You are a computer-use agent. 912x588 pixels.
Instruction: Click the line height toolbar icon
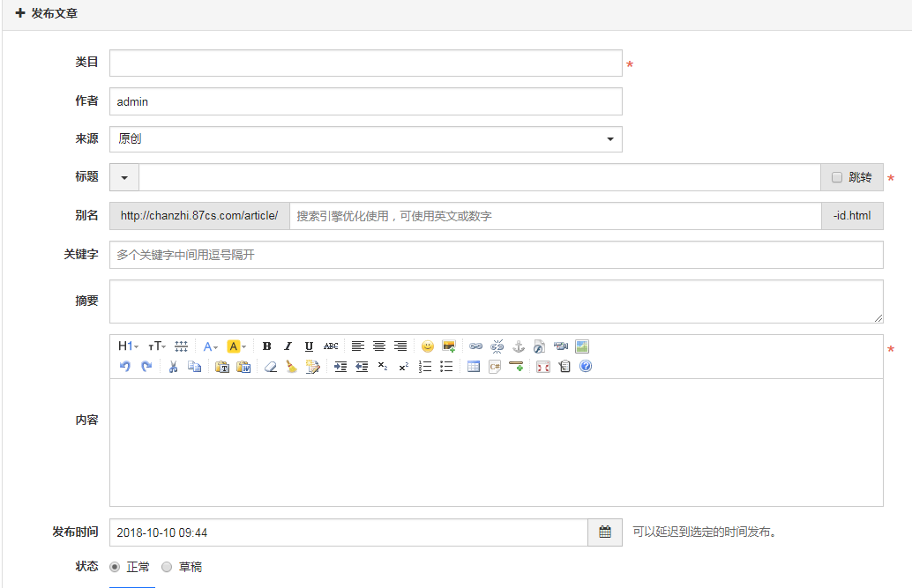(182, 346)
